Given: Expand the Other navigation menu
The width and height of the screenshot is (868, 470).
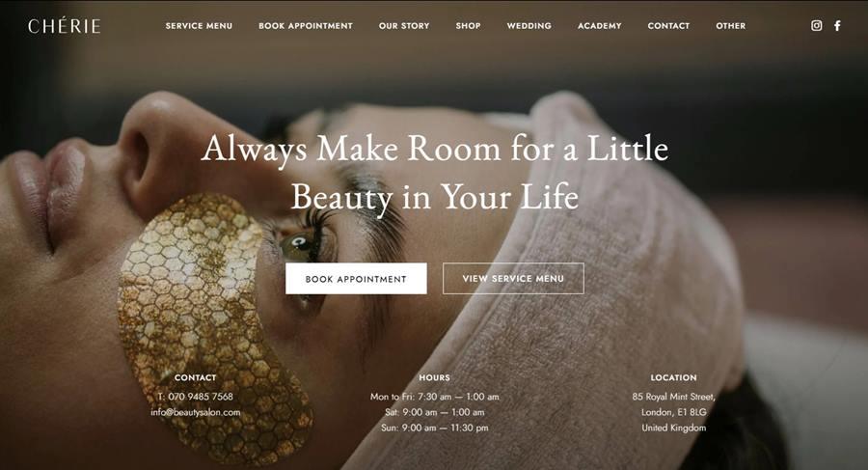Looking at the screenshot, I should pos(731,25).
